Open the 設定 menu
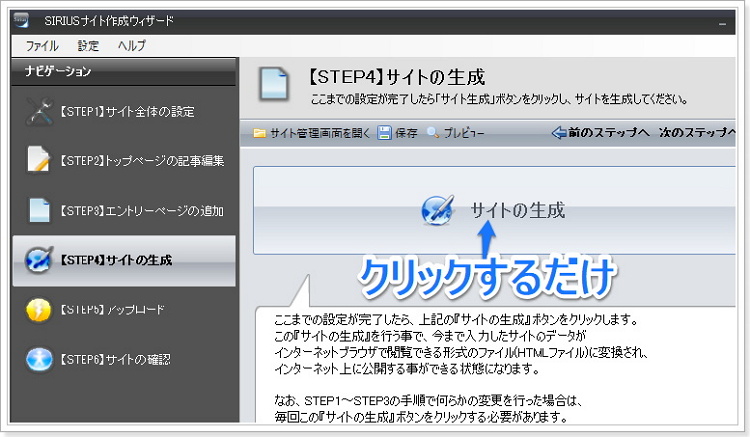This screenshot has height=437, width=750. 88,46
